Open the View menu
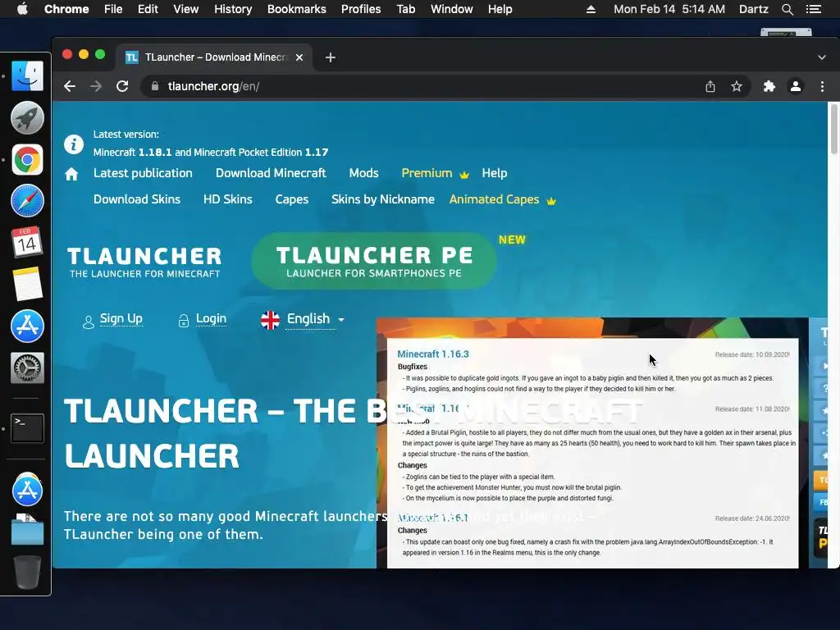This screenshot has height=630, width=840. pyautogui.click(x=186, y=9)
